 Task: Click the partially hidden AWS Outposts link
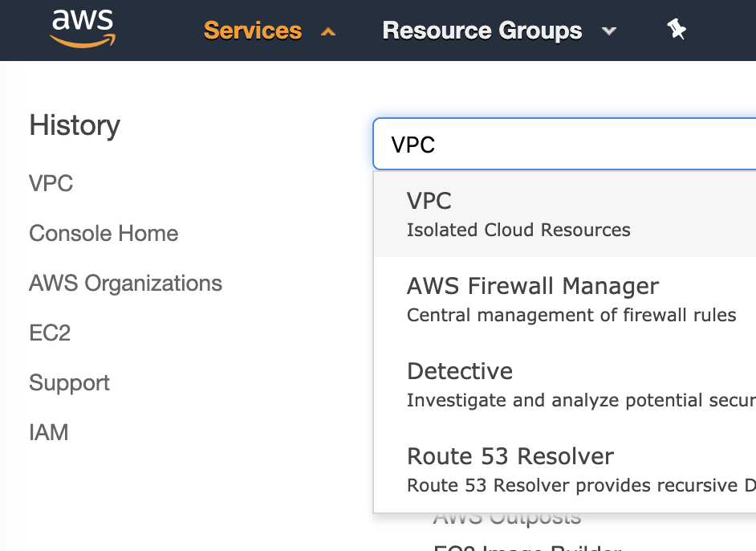[x=507, y=520]
